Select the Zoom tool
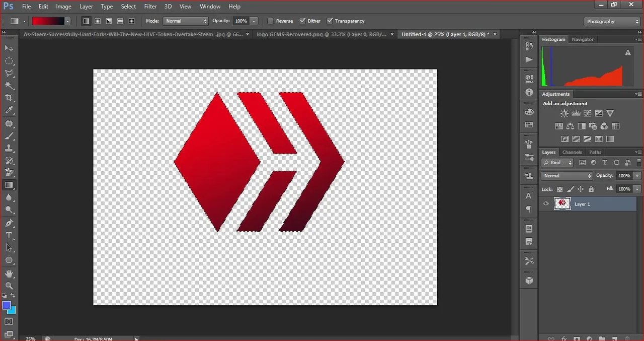This screenshot has height=341, width=644. tap(9, 286)
